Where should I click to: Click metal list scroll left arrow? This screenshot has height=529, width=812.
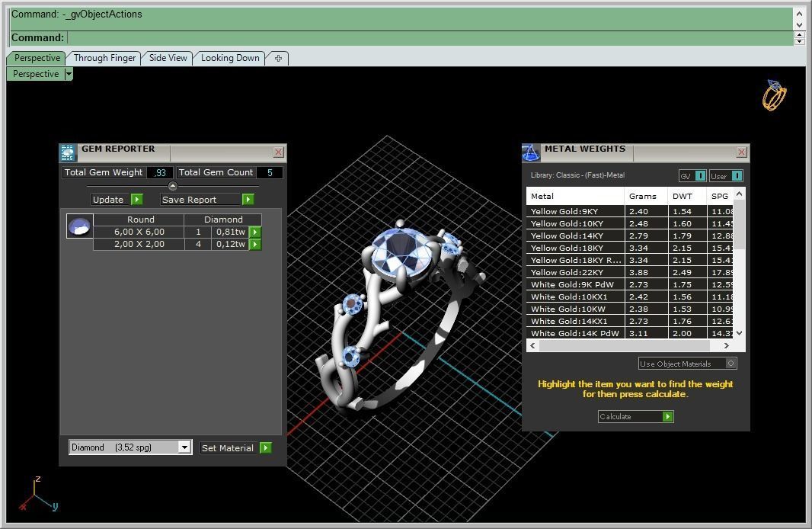coord(533,345)
